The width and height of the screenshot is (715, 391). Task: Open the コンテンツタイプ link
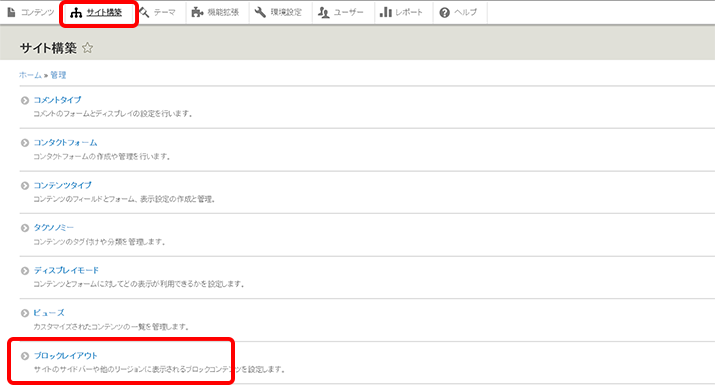tap(62, 185)
